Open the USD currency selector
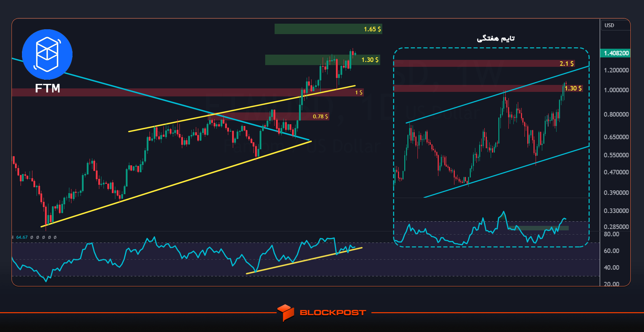 (615, 25)
